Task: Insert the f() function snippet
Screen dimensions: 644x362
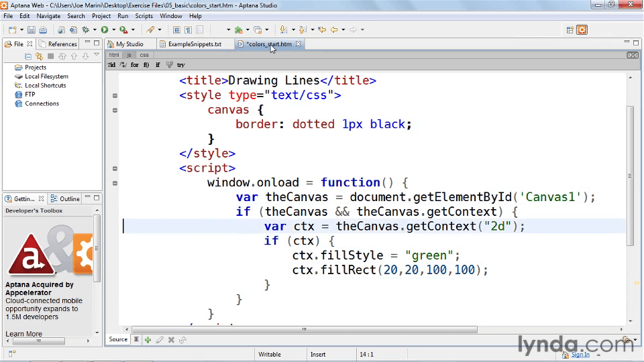Action: (x=146, y=65)
